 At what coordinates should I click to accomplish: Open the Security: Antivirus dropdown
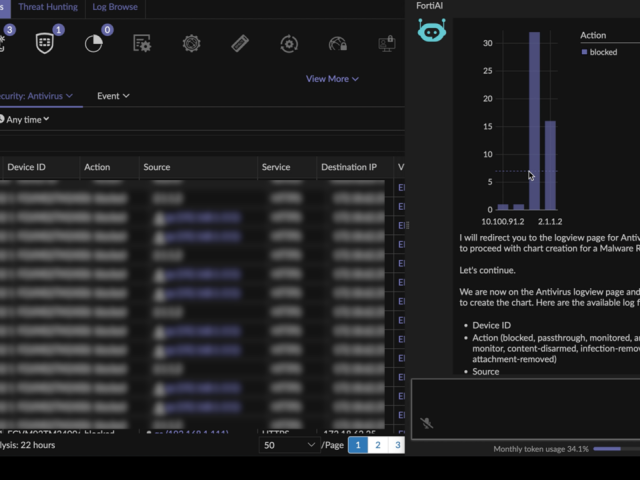(x=37, y=96)
